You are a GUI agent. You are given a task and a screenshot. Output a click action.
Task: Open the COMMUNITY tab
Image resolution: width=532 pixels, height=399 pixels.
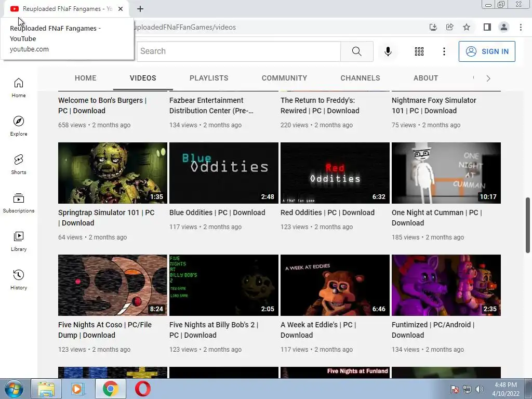[284, 78]
